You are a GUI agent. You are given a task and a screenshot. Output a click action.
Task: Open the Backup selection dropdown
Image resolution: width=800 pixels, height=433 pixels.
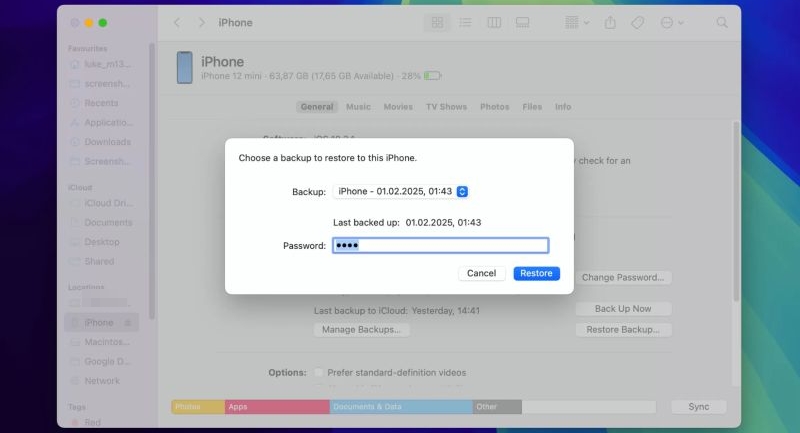[401, 191]
